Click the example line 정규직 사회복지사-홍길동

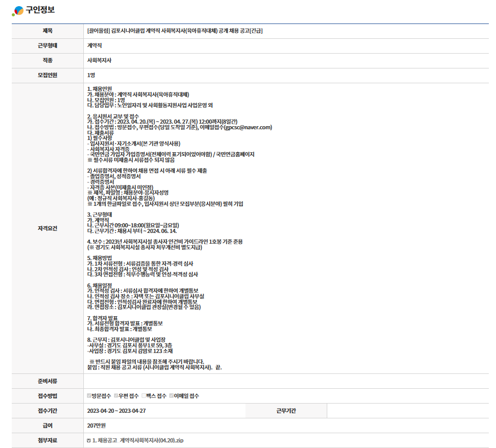tap(121, 198)
